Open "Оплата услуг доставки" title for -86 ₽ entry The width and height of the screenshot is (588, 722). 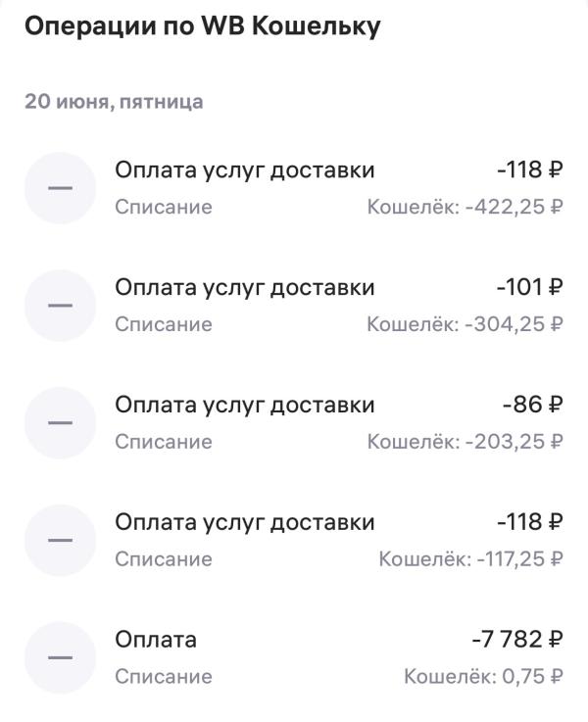coord(245,405)
